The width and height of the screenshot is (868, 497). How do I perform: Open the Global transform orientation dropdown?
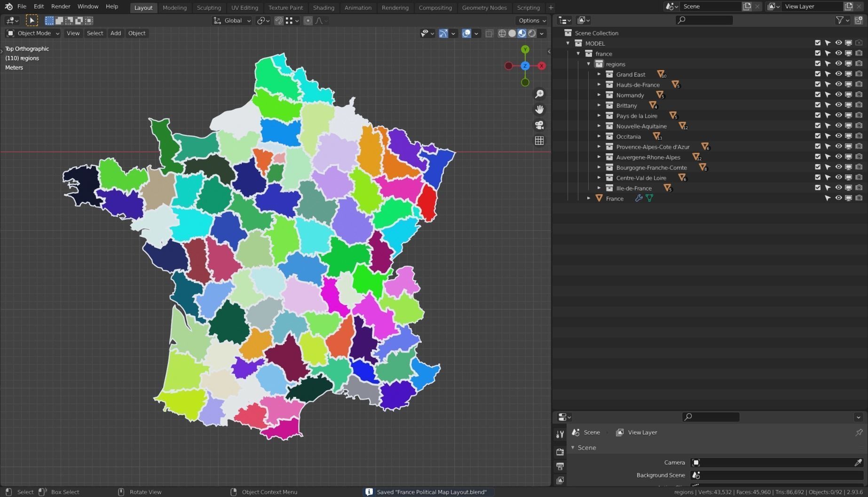click(232, 21)
